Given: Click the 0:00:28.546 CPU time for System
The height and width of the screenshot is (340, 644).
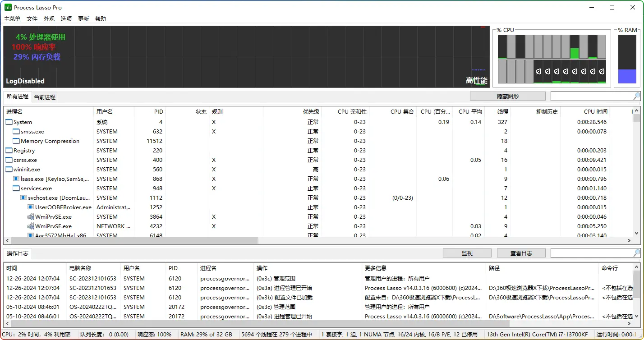Looking at the screenshot, I should click(x=592, y=122).
